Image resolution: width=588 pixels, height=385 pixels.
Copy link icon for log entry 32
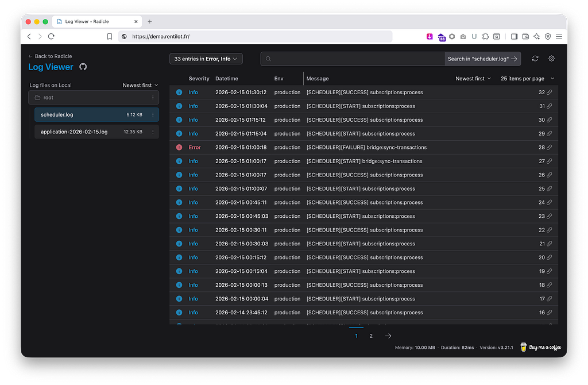(550, 93)
